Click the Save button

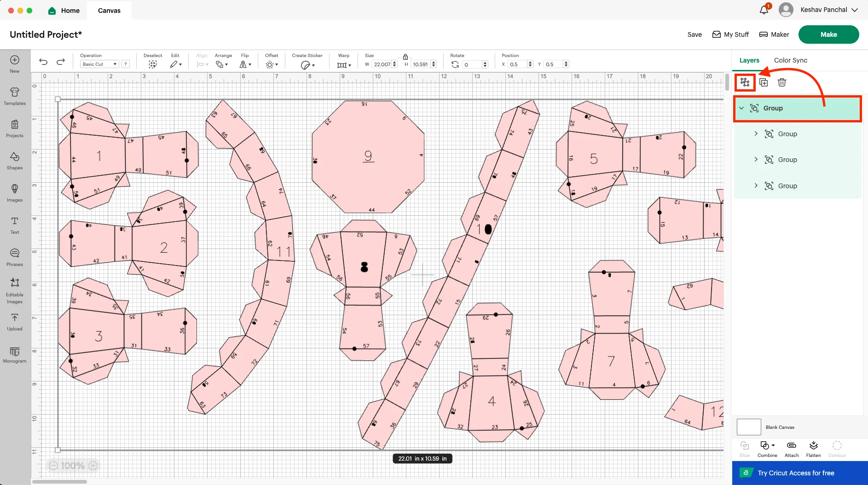694,35
